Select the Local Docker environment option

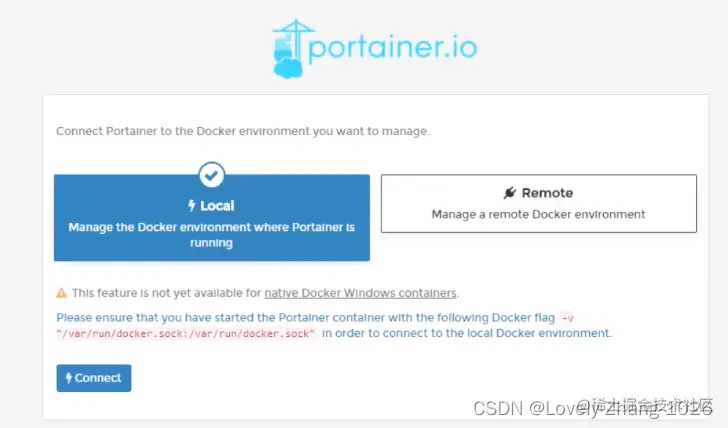(x=212, y=217)
